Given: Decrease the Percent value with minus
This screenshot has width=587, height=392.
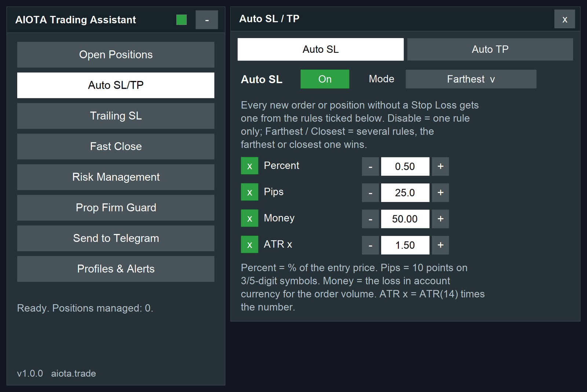Looking at the screenshot, I should [371, 166].
